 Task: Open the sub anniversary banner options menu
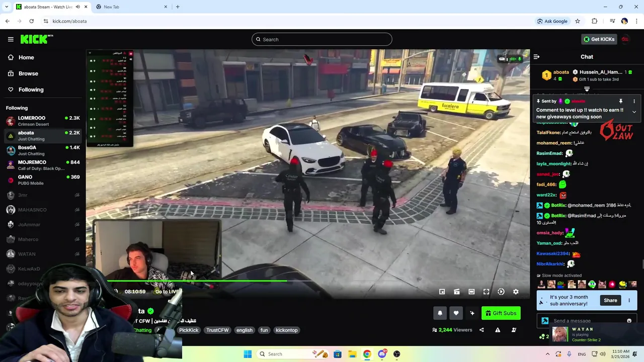click(x=629, y=300)
